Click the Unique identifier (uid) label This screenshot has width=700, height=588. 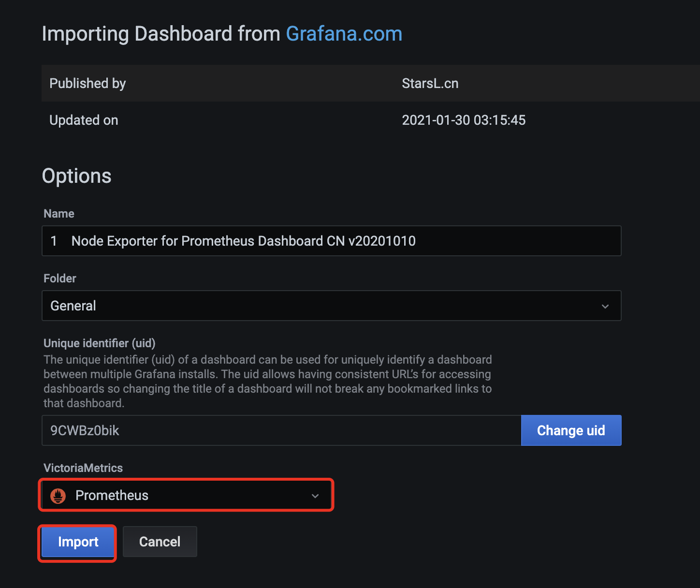(100, 343)
